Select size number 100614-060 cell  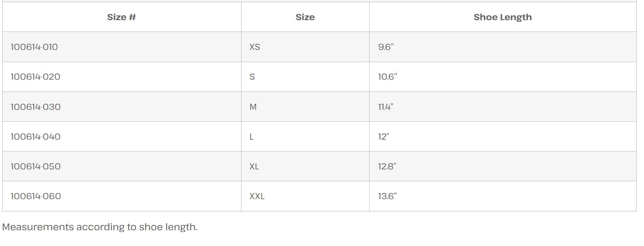tap(35, 196)
